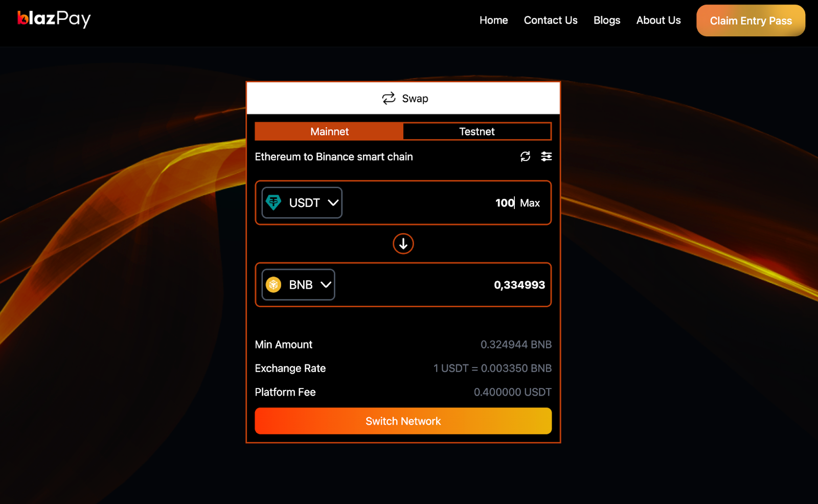The height and width of the screenshot is (504, 818).
Task: Click the Claim Entry Pass button
Action: click(751, 20)
